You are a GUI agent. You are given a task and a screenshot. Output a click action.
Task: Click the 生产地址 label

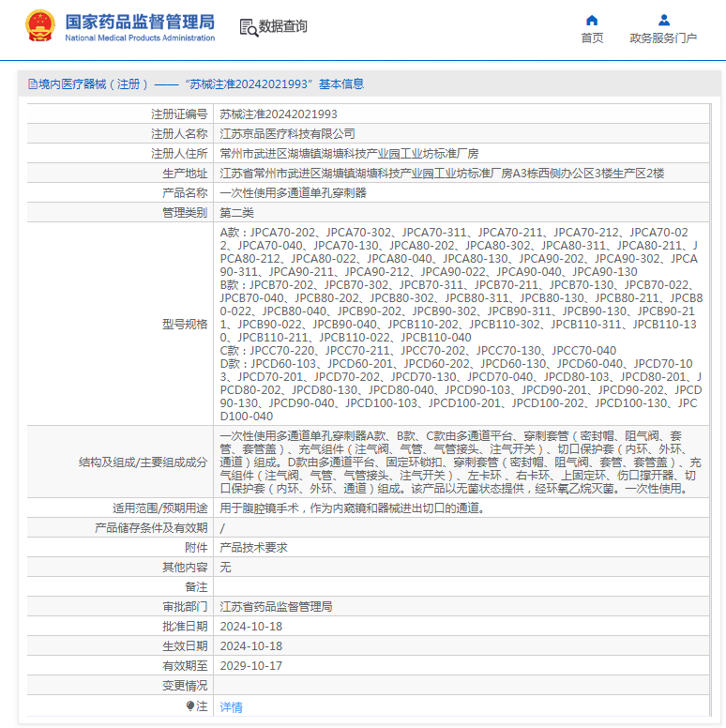[185, 174]
